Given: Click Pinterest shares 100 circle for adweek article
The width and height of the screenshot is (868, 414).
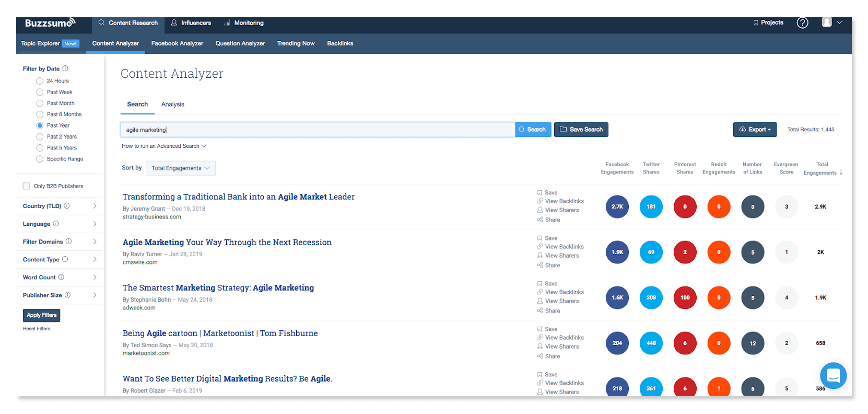Looking at the screenshot, I should pyautogui.click(x=685, y=297).
